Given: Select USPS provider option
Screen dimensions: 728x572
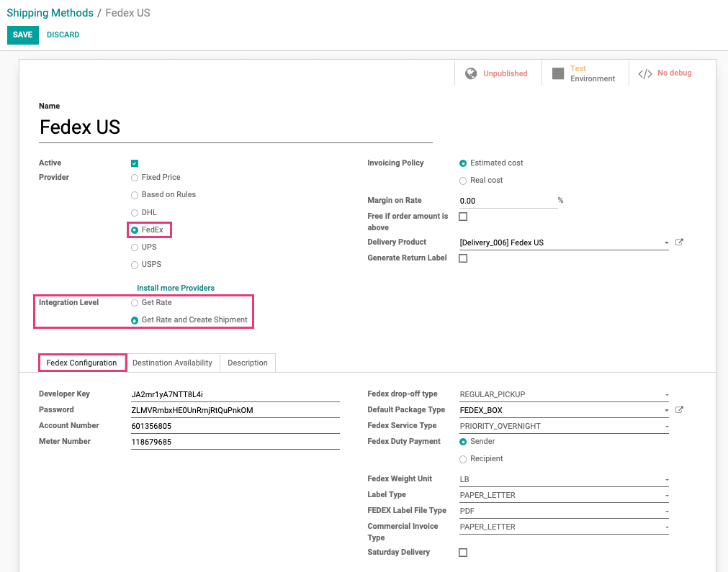Looking at the screenshot, I should tap(135, 265).
